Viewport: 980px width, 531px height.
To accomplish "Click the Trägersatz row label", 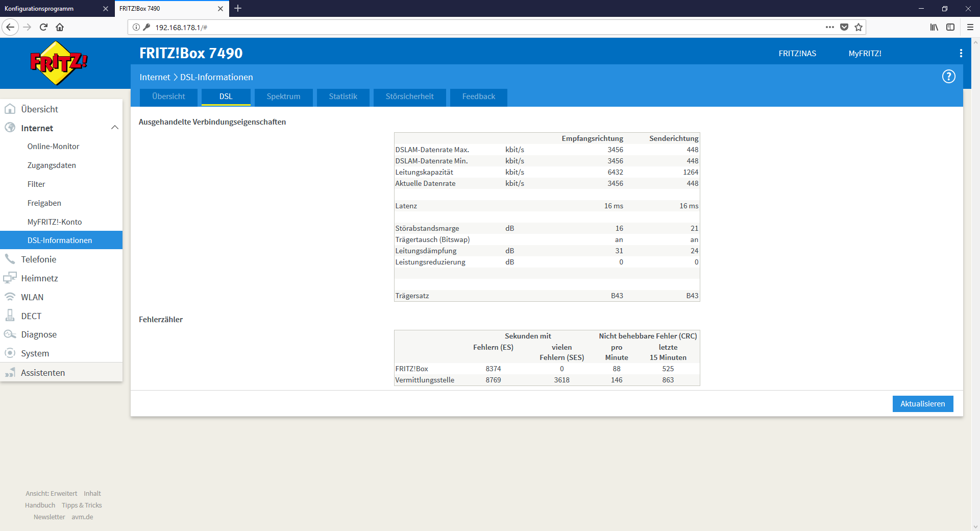I will click(412, 296).
